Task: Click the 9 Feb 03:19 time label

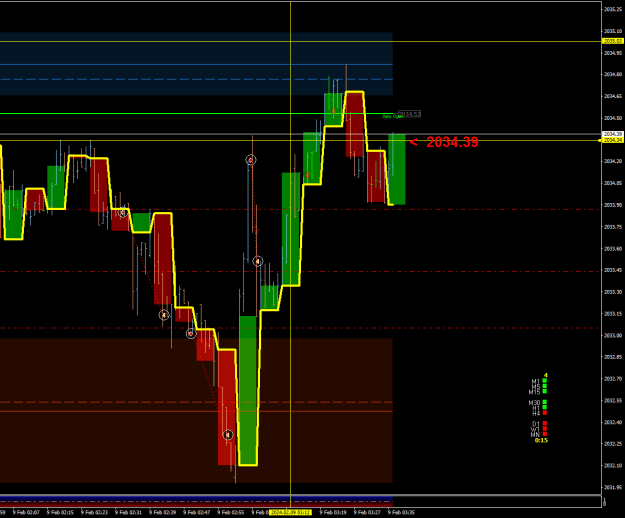Action: (333, 512)
